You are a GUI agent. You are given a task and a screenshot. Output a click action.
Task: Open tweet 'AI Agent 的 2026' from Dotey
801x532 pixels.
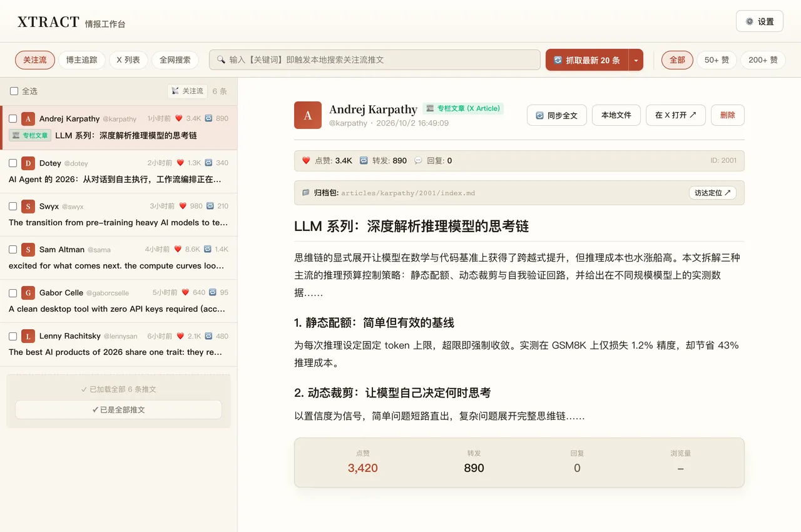(x=115, y=180)
